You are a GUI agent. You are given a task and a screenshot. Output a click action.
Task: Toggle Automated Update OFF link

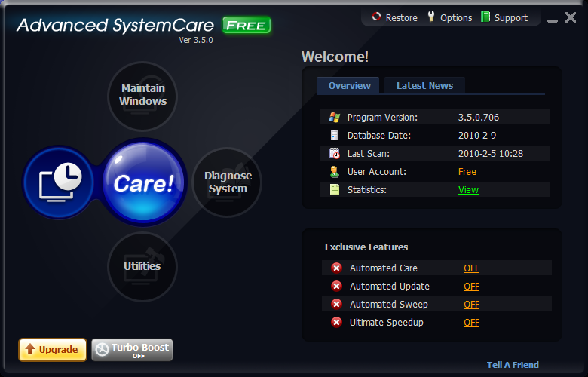471,287
